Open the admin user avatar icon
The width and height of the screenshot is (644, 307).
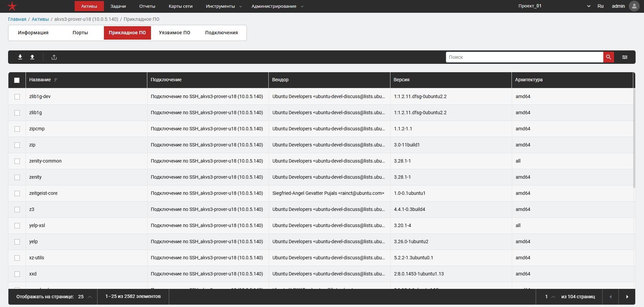[634, 6]
